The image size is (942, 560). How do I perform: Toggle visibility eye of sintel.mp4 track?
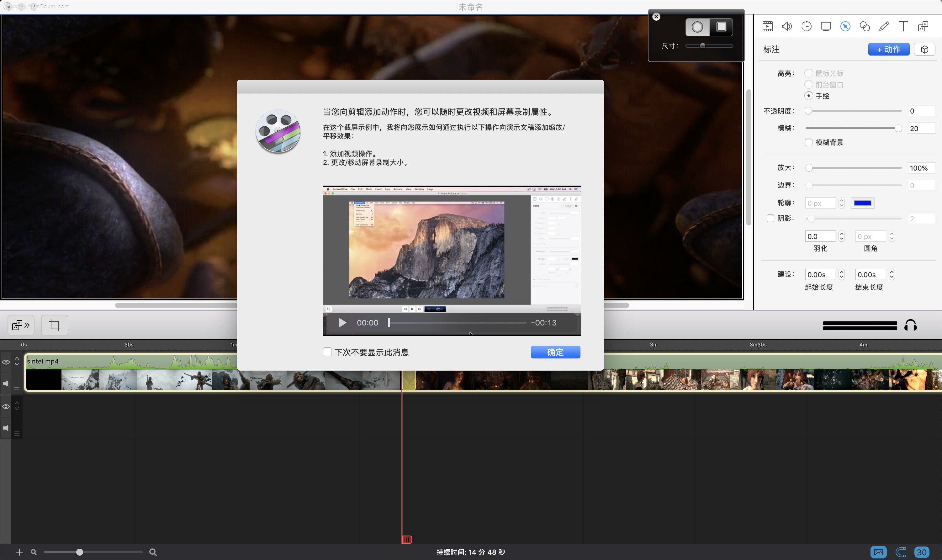6,362
